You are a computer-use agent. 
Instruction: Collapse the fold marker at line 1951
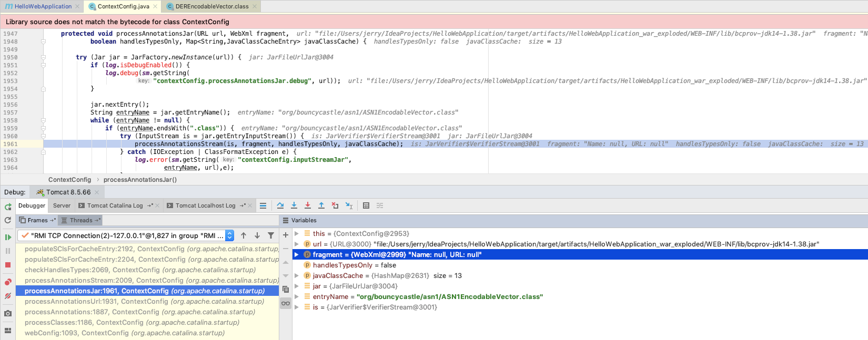[x=43, y=65]
